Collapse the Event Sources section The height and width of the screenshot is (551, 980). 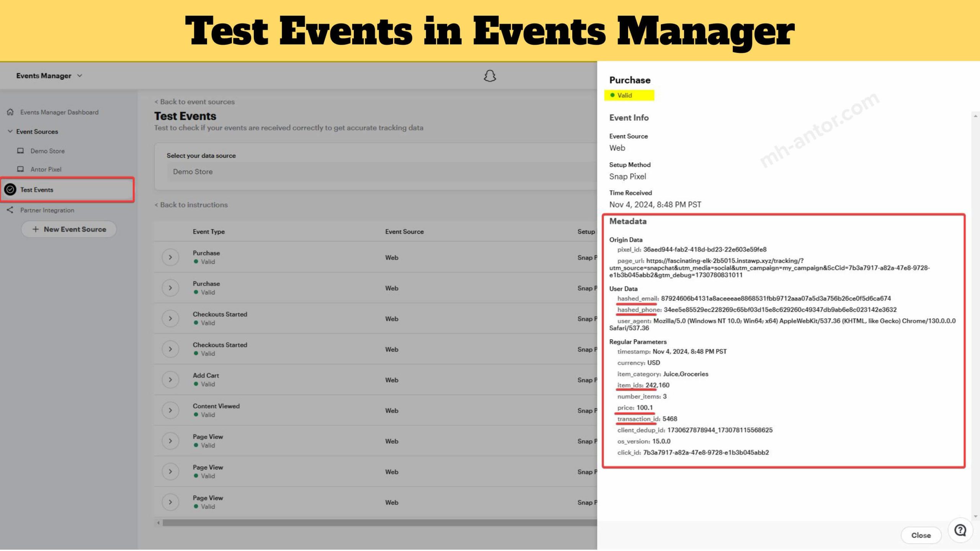pyautogui.click(x=10, y=131)
